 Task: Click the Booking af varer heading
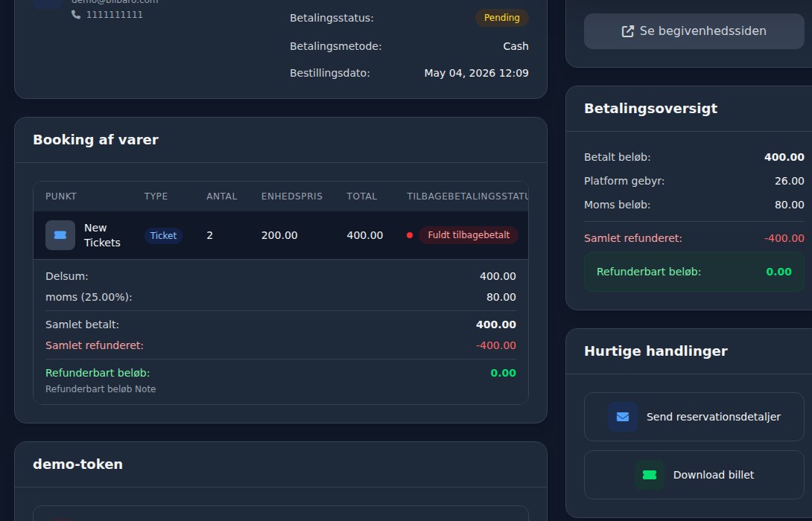[x=96, y=140]
